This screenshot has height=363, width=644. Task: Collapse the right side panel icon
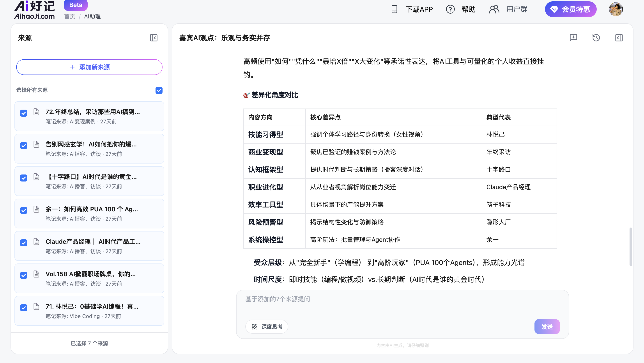pyautogui.click(x=619, y=38)
